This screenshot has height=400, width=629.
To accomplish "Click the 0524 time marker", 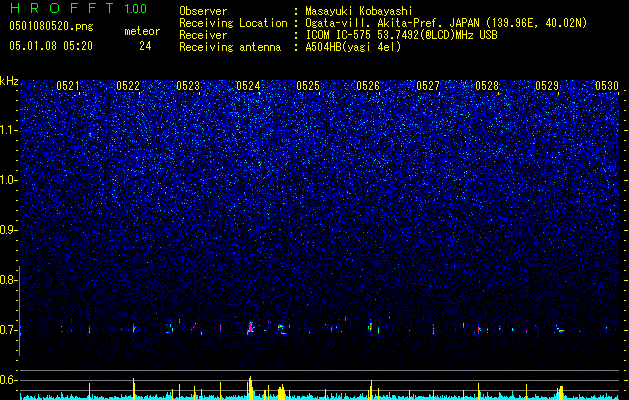I will (248, 86).
